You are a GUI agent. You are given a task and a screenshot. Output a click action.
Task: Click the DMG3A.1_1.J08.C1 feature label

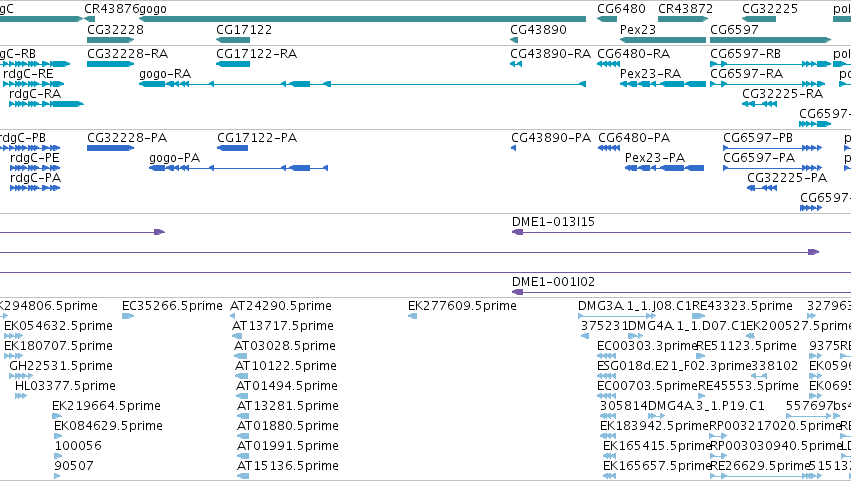click(634, 305)
